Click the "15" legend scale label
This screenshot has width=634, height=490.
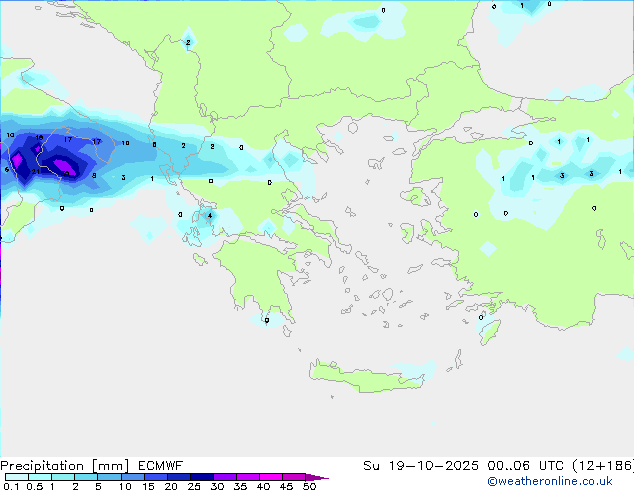(148, 486)
